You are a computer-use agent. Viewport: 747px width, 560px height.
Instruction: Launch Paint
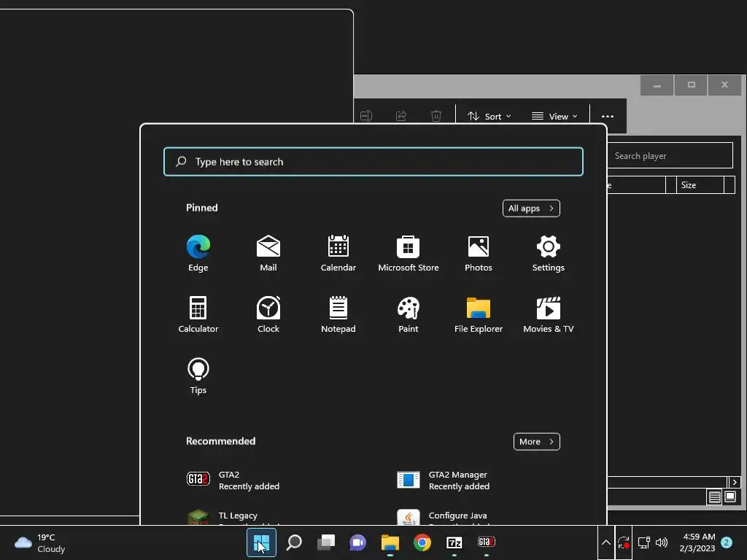coord(409,314)
